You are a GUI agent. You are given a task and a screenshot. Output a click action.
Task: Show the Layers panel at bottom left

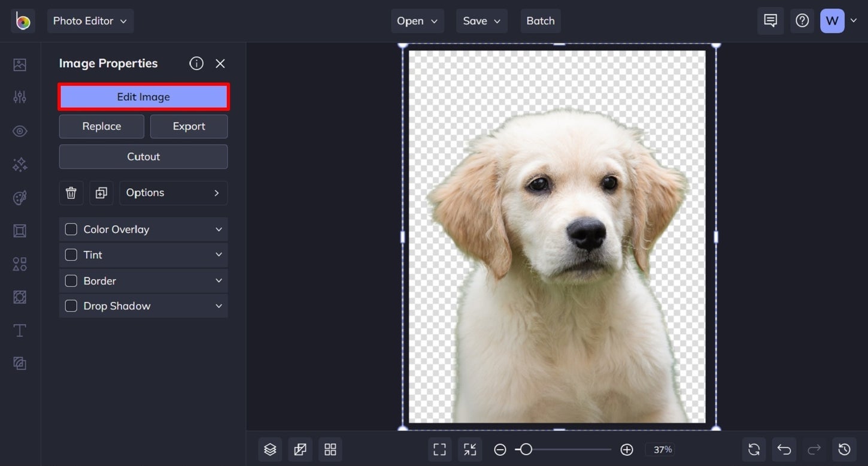pyautogui.click(x=270, y=449)
